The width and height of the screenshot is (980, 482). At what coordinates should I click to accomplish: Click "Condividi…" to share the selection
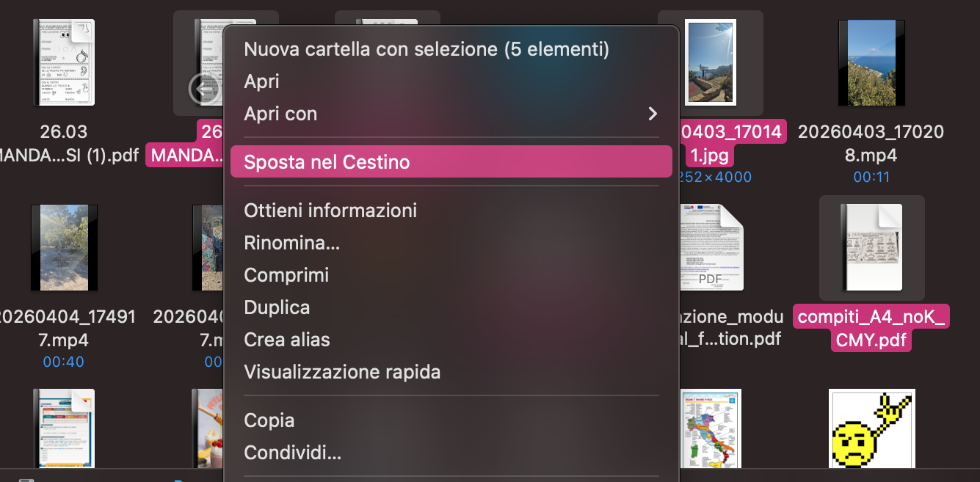[x=292, y=453]
